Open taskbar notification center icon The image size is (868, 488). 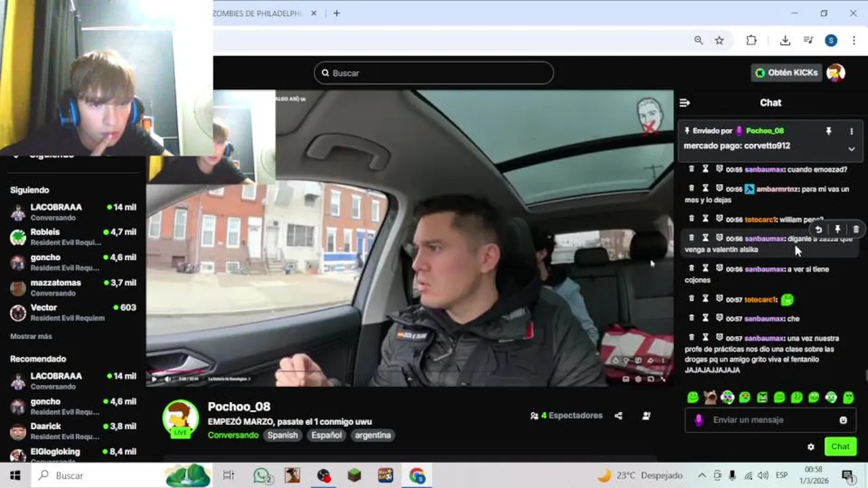click(847, 475)
